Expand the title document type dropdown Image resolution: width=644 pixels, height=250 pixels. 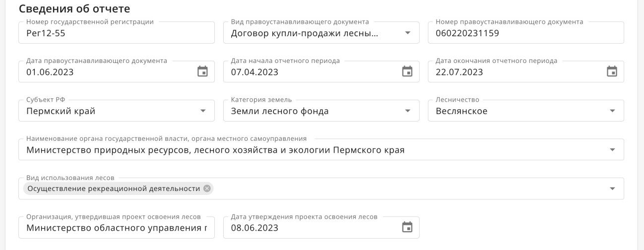point(408,33)
